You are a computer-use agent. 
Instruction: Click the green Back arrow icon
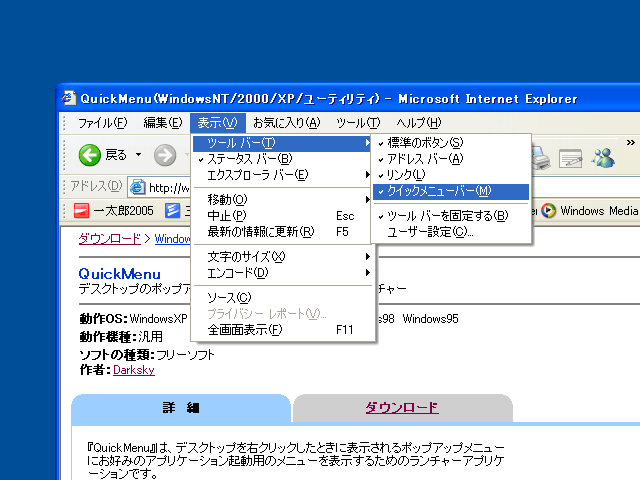point(89,155)
